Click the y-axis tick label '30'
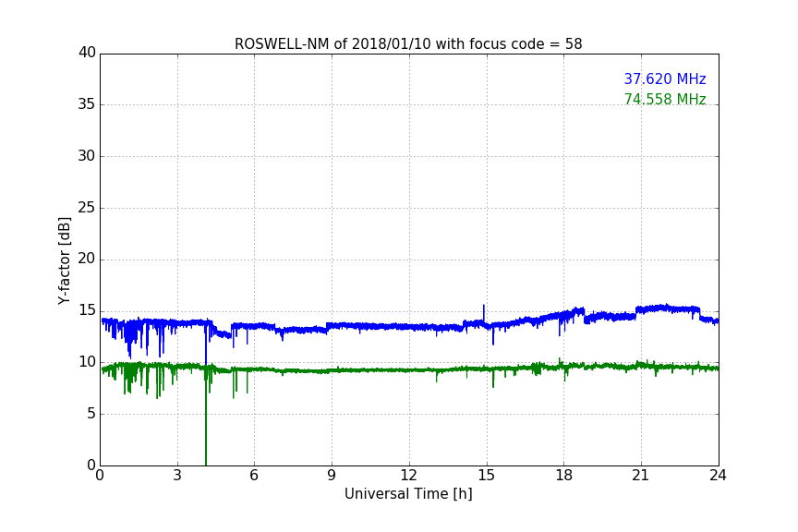 [87, 156]
